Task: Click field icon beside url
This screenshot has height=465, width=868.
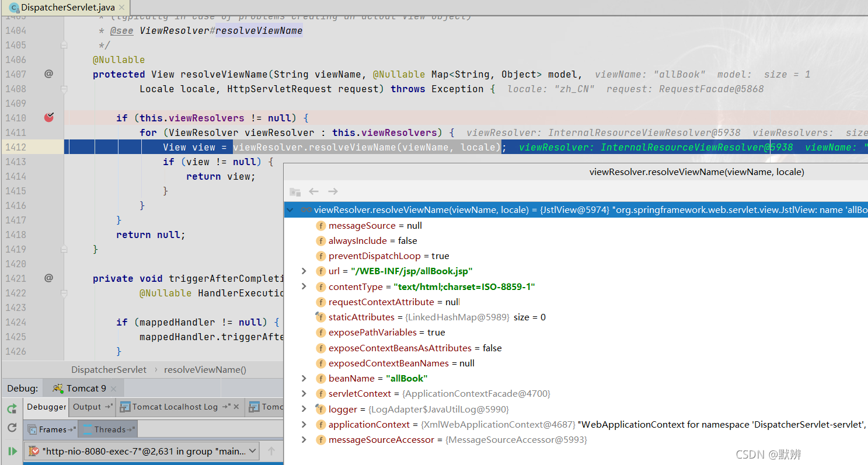Action: (320, 271)
